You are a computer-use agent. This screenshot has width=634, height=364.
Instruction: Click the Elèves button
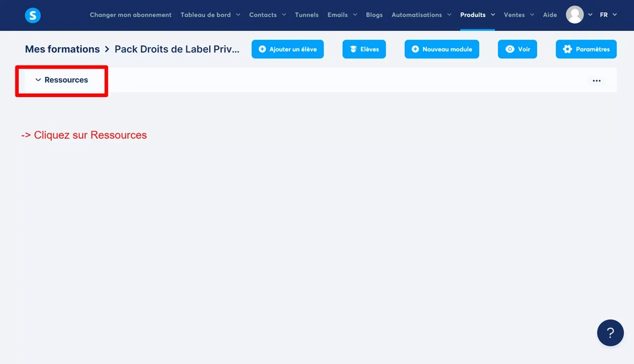coord(364,49)
